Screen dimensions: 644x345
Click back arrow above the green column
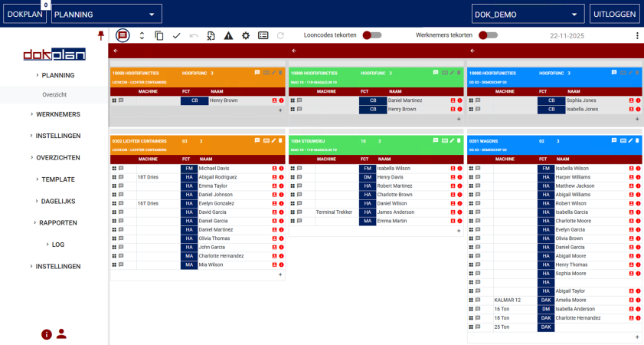[294, 51]
